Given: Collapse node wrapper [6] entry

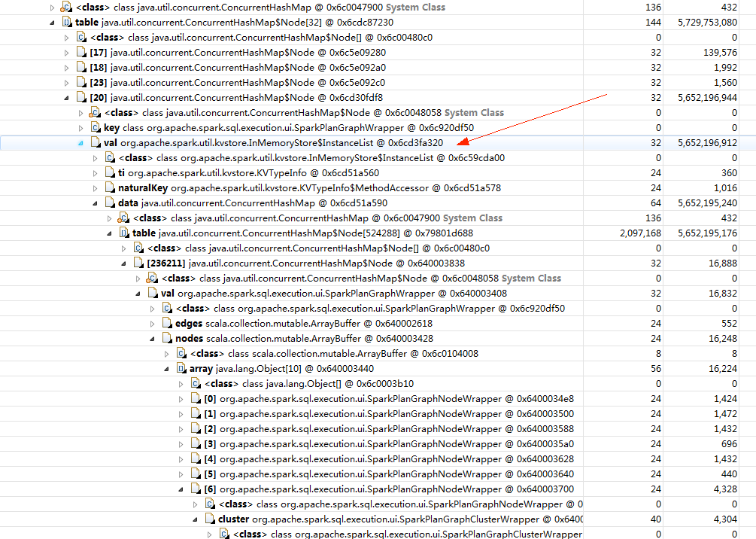Looking at the screenshot, I should click(181, 489).
